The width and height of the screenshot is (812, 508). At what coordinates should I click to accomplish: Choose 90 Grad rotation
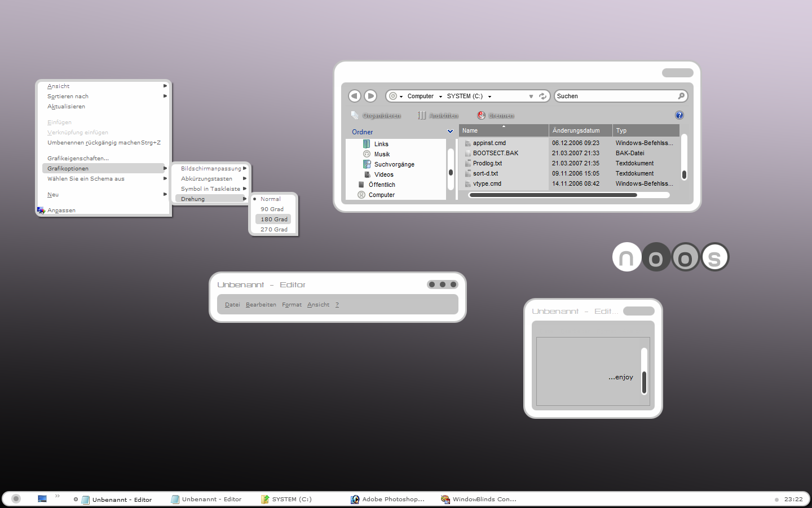(x=273, y=209)
